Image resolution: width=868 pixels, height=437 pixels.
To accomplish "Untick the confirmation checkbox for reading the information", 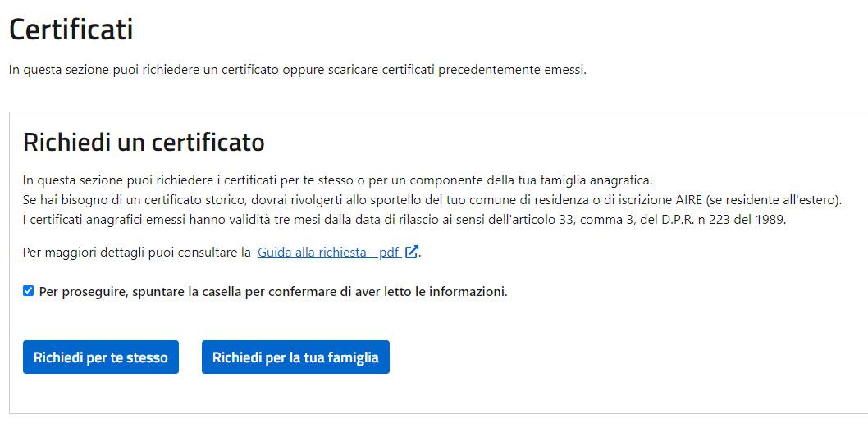I will 28,291.
